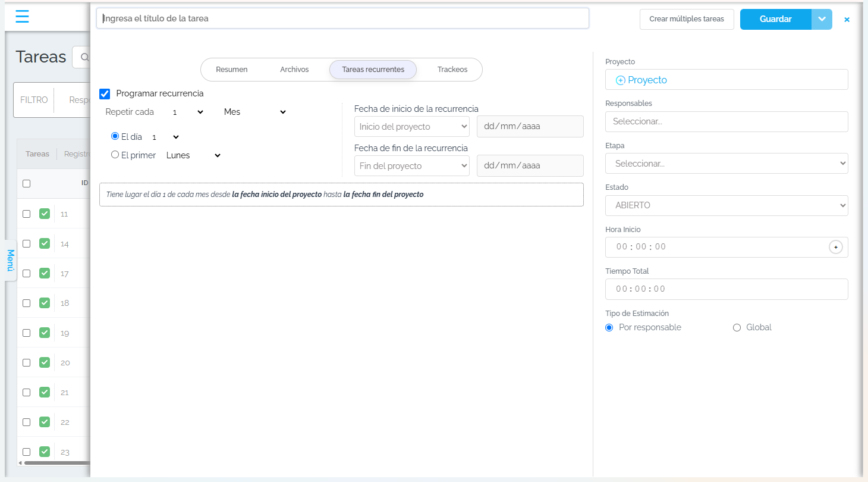Viewport: 868px width, 482px height.
Task: Tick the row checkbox for task 23
Action: [x=26, y=452]
